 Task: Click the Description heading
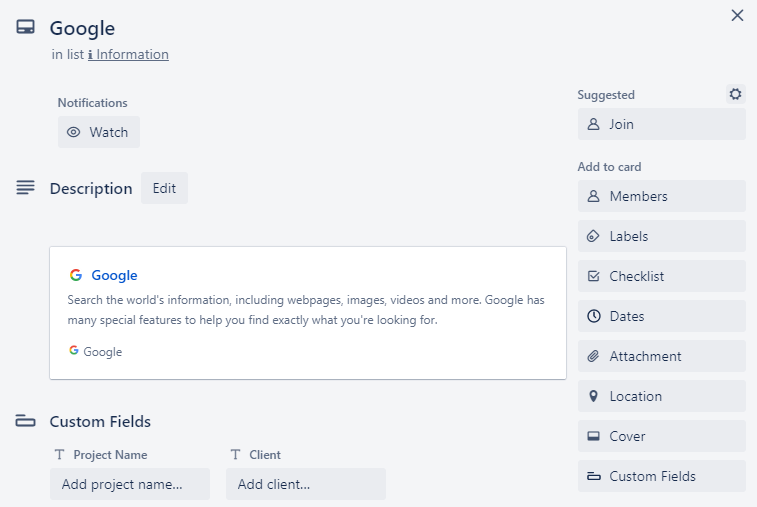(91, 188)
